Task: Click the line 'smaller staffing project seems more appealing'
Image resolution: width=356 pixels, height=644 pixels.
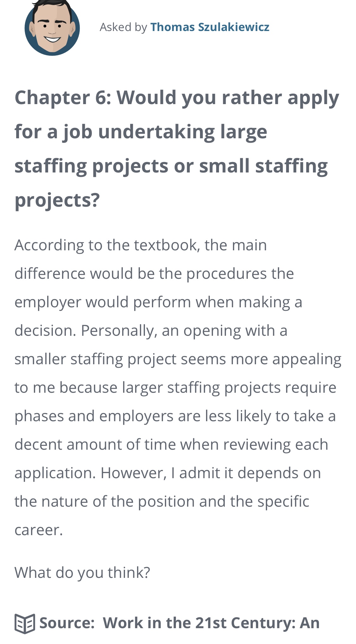Action: pyautogui.click(x=178, y=359)
